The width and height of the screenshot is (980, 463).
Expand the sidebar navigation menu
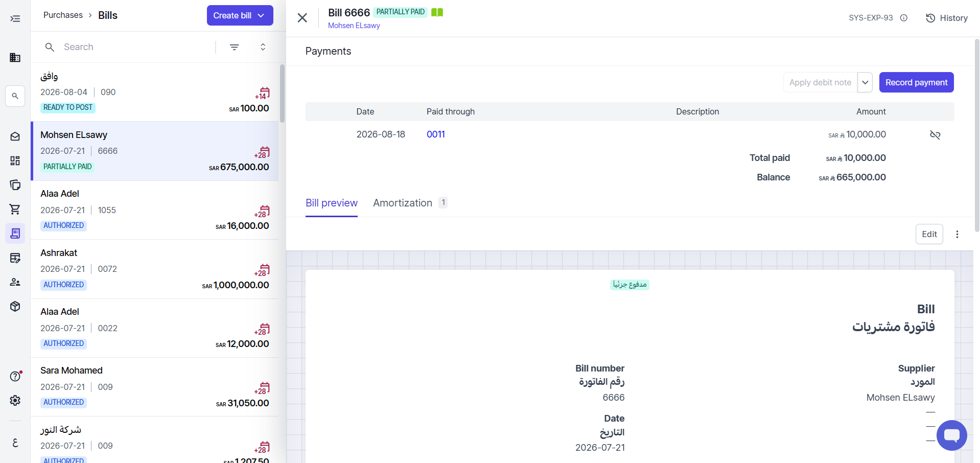(x=15, y=19)
